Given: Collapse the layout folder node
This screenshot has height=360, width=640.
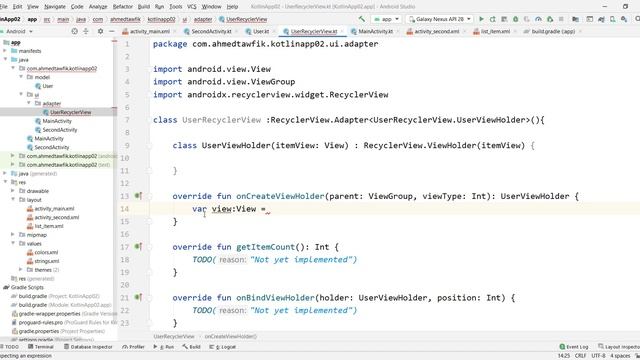Looking at the screenshot, I should pyautogui.click(x=13, y=200).
